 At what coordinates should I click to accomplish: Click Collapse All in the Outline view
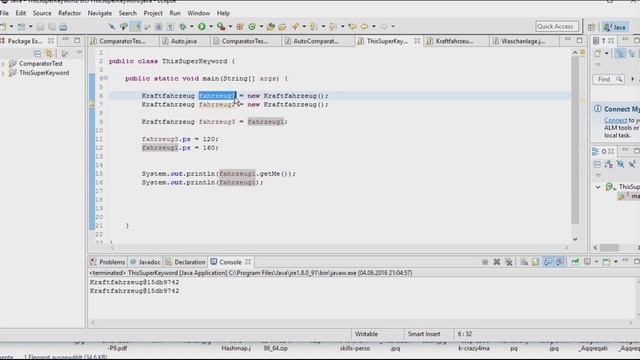[x=597, y=164]
